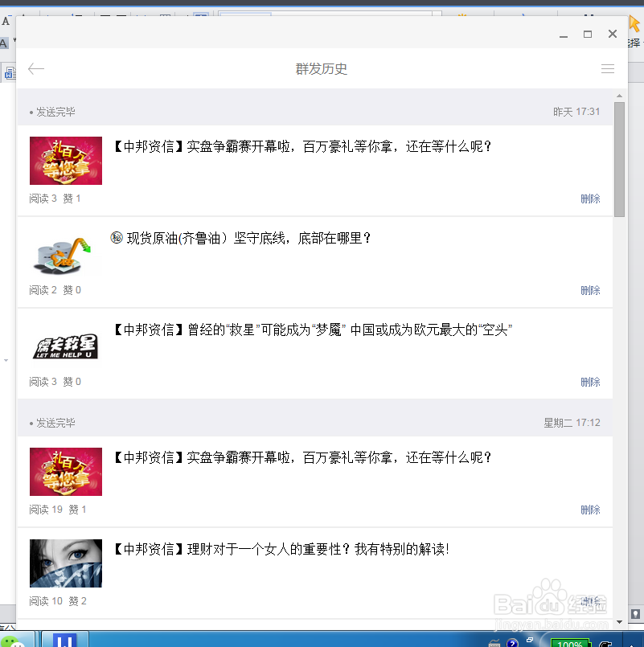Click 阅读 10 count on 理财 article
The width and height of the screenshot is (644, 647).
46,602
